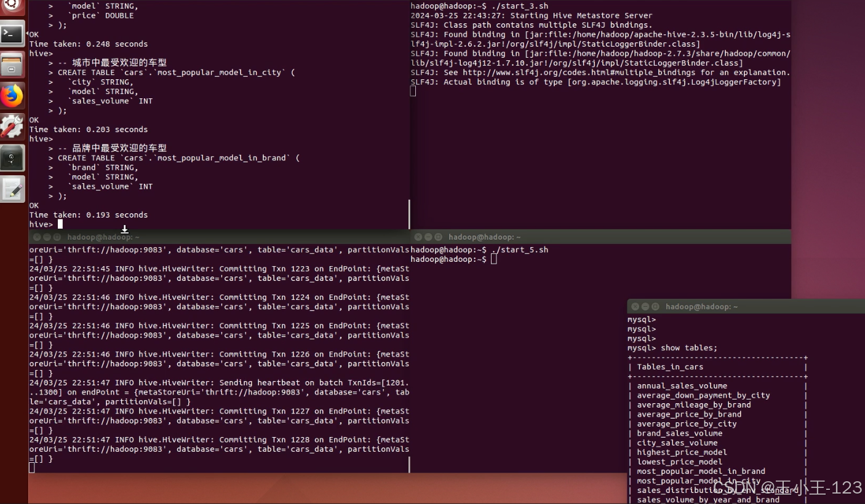The height and width of the screenshot is (504, 865).
Task: Click the `brand` STRING column line
Action: click(x=103, y=167)
